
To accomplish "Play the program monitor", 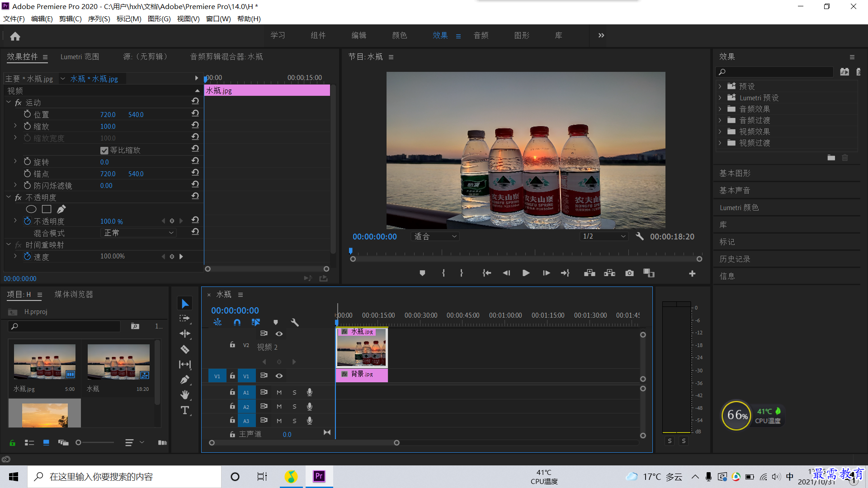I will click(x=526, y=273).
